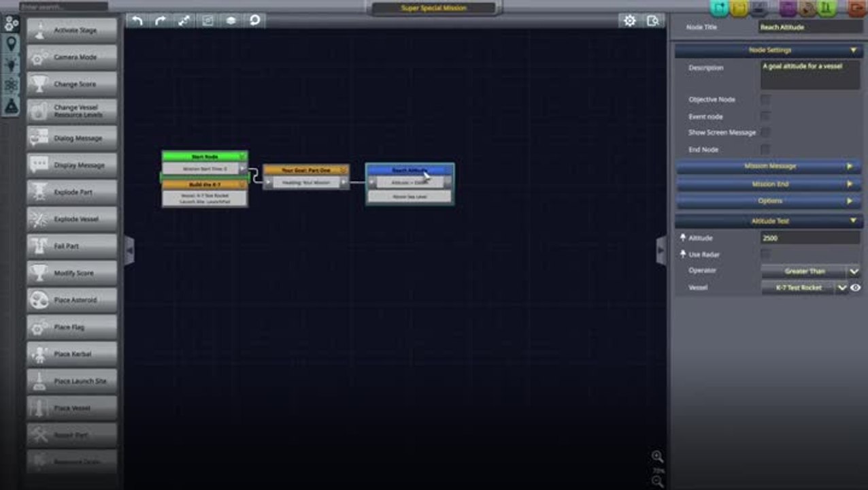Select the Place Kerbal node button
The height and width of the screenshot is (490, 868).
tap(71, 354)
